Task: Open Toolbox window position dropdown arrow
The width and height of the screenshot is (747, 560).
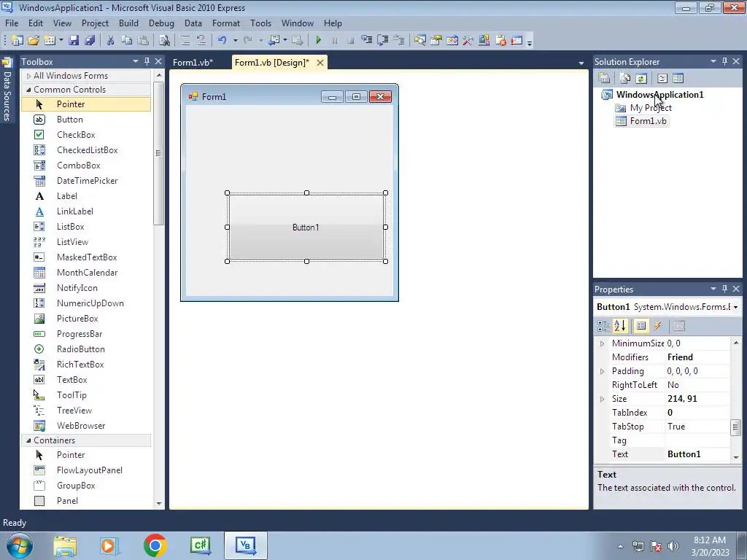Action: tap(135, 61)
